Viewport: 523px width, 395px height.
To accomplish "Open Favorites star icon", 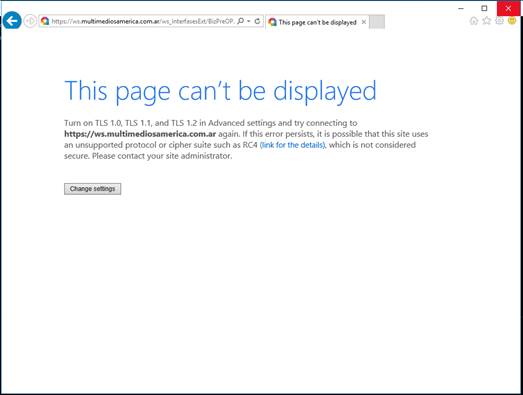I will click(487, 21).
